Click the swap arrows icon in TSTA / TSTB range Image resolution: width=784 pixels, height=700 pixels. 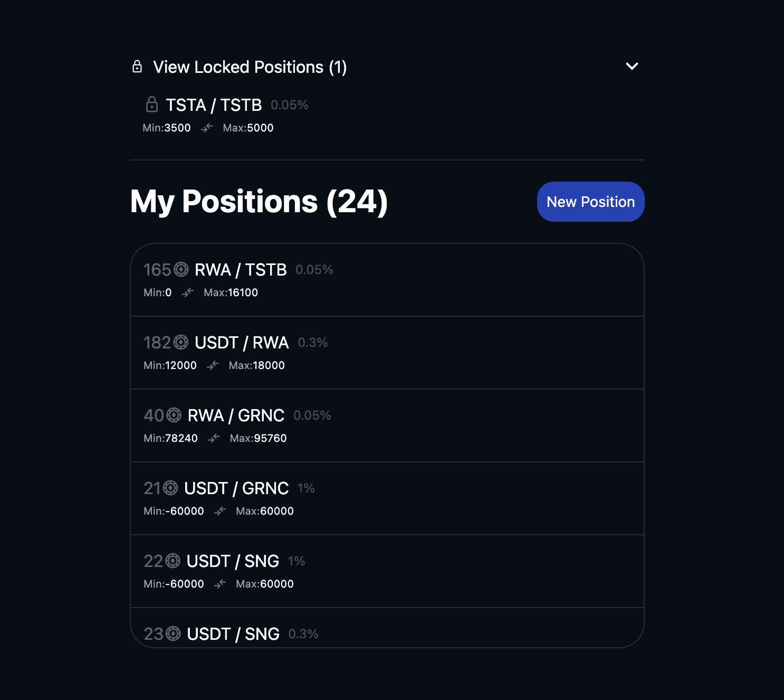[x=207, y=128]
